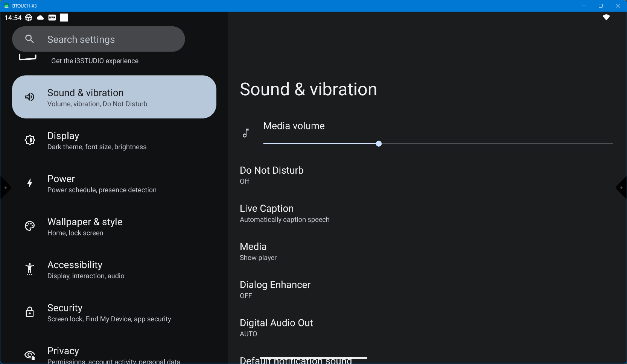Focus the Search settings field
The width and height of the screenshot is (627, 364).
click(105, 39)
